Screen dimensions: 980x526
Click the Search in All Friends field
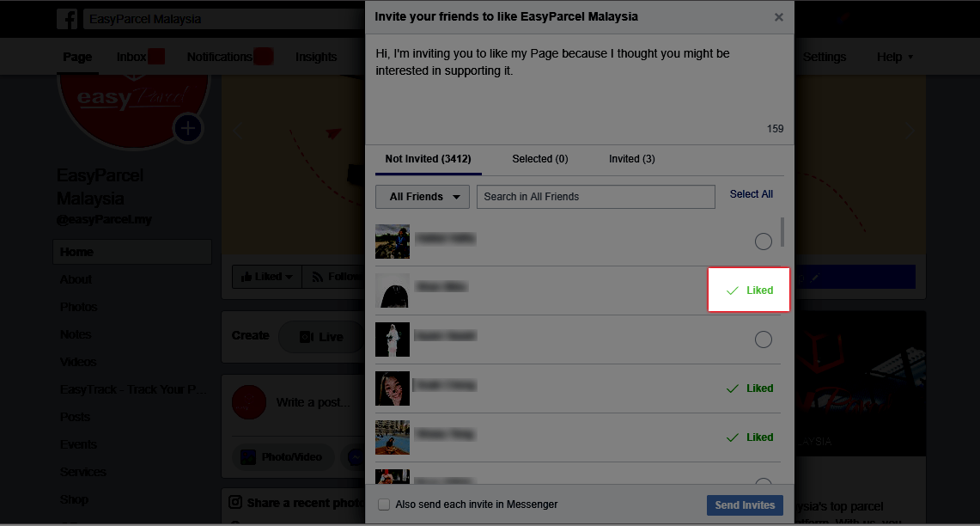coord(595,197)
